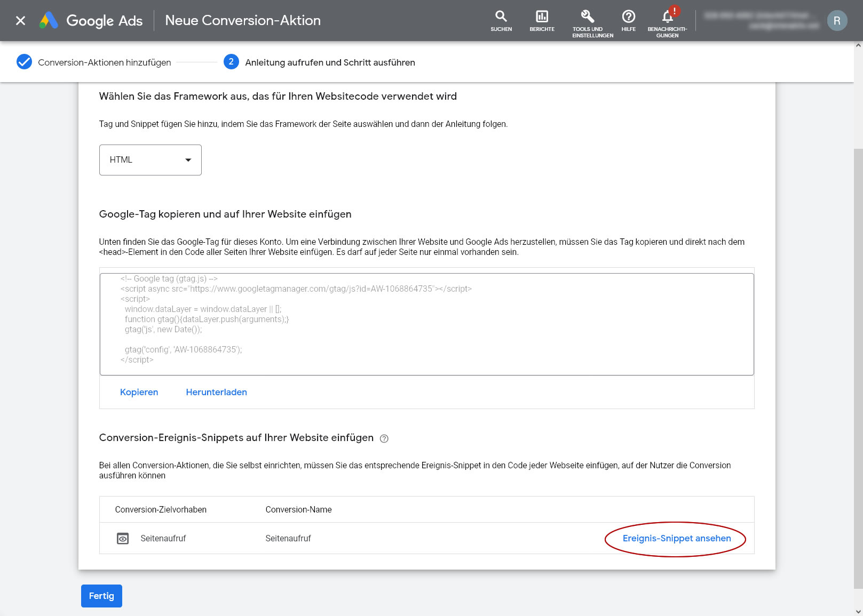Click the scrollbar up arrow

coord(858,45)
